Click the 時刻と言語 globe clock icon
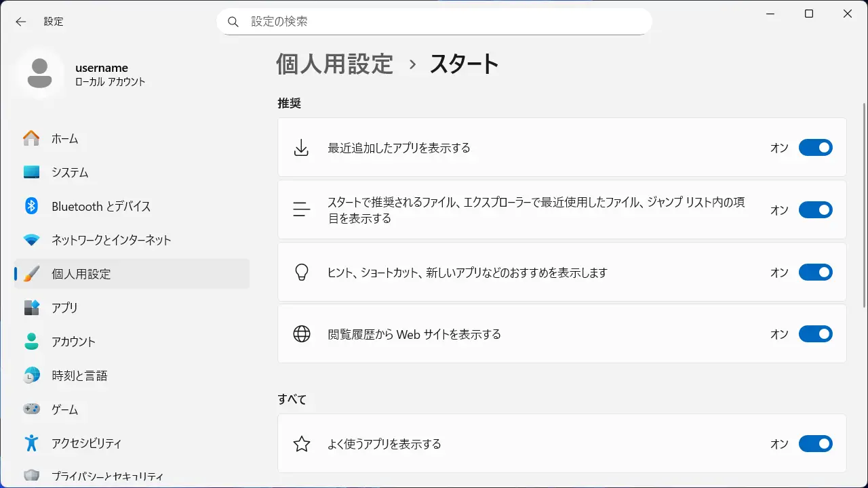The width and height of the screenshot is (868, 488). point(31,375)
